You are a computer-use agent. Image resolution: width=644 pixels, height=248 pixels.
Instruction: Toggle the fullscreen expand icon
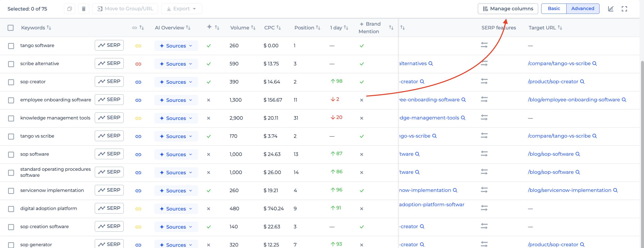coord(624,9)
